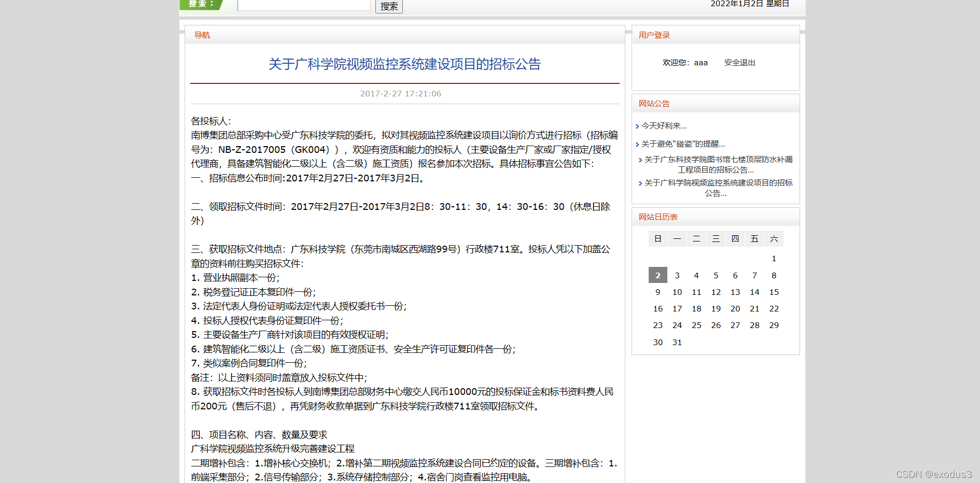The image size is (980, 483).
Task: Select day 3 in the calendar
Action: coord(677,276)
